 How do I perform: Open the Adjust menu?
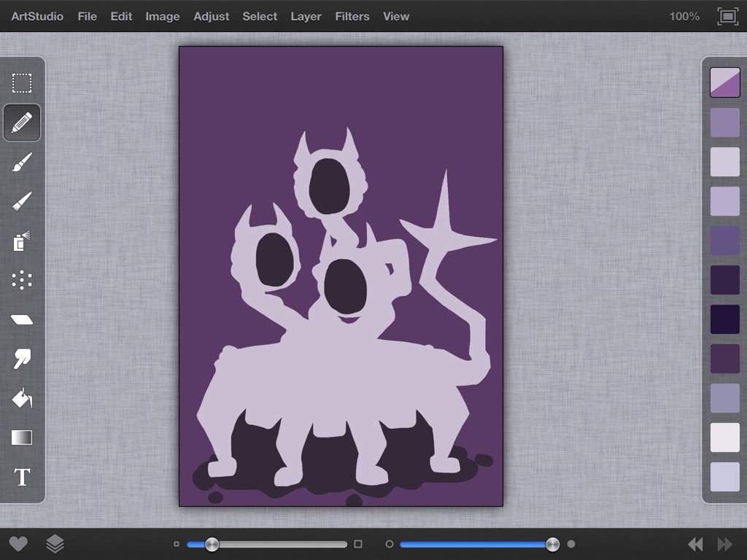coord(211,16)
